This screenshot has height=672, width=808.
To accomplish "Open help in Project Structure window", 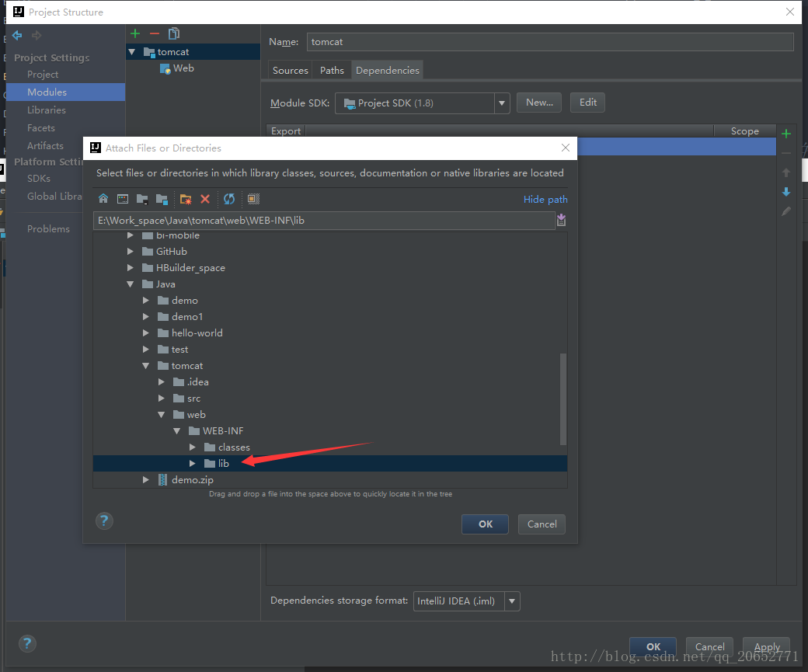I will [x=27, y=643].
